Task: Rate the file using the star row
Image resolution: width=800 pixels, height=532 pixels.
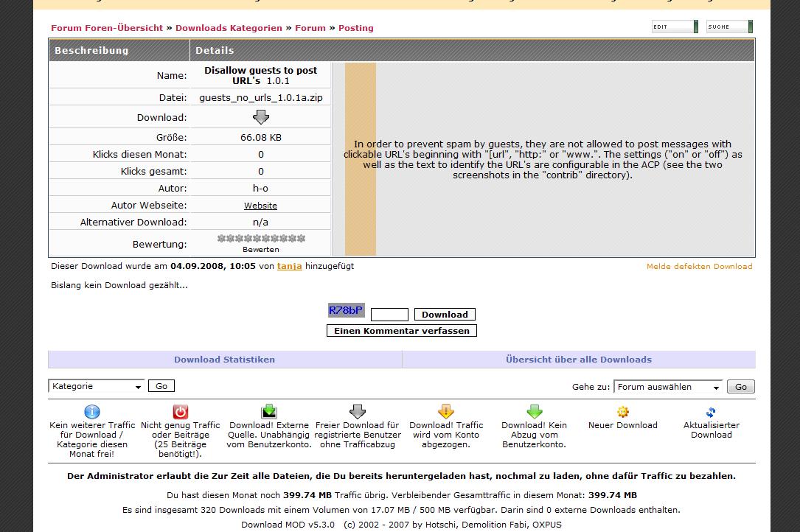Action: pos(261,239)
